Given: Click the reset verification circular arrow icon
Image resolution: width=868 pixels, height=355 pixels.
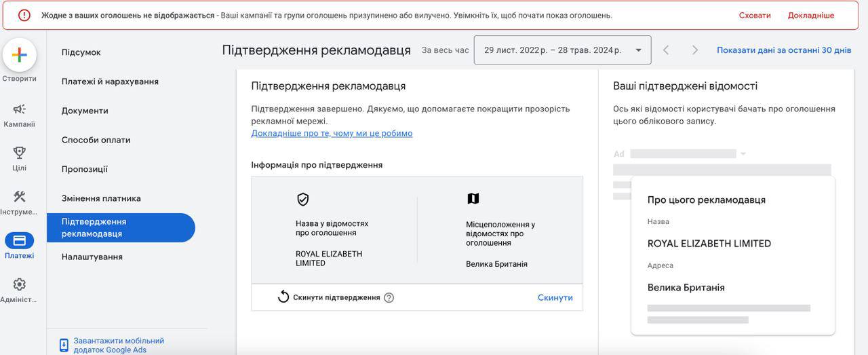Looking at the screenshot, I should pos(283,297).
